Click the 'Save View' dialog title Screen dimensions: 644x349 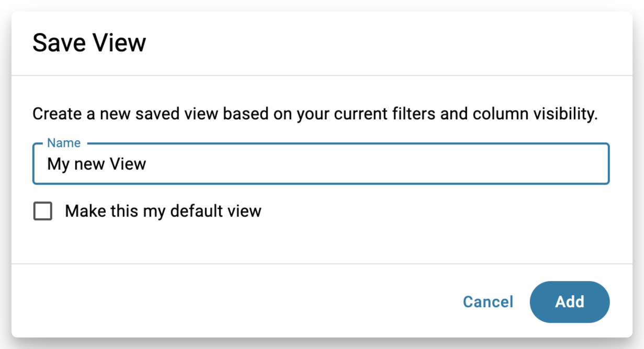pos(89,43)
